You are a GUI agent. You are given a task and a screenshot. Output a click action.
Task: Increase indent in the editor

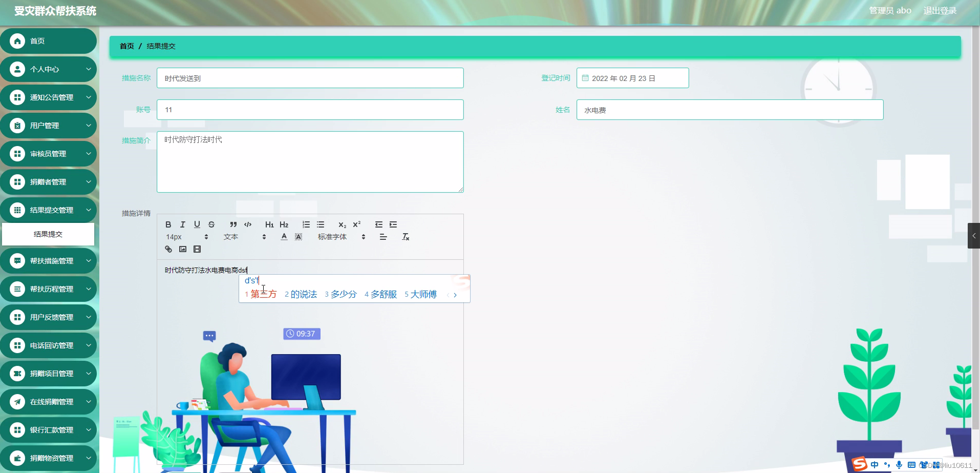393,224
